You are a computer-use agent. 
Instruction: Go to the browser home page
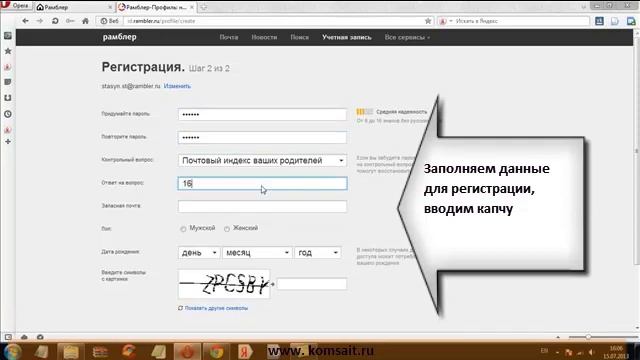(85, 21)
